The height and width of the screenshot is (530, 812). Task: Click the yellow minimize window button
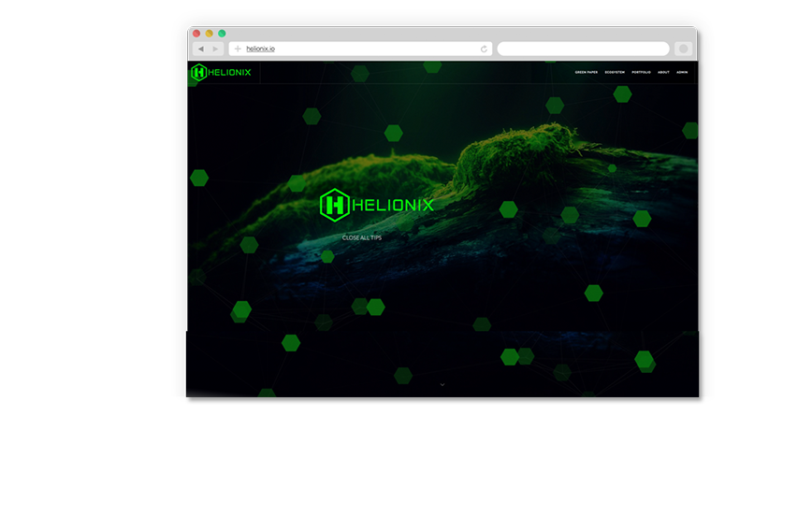(x=210, y=34)
